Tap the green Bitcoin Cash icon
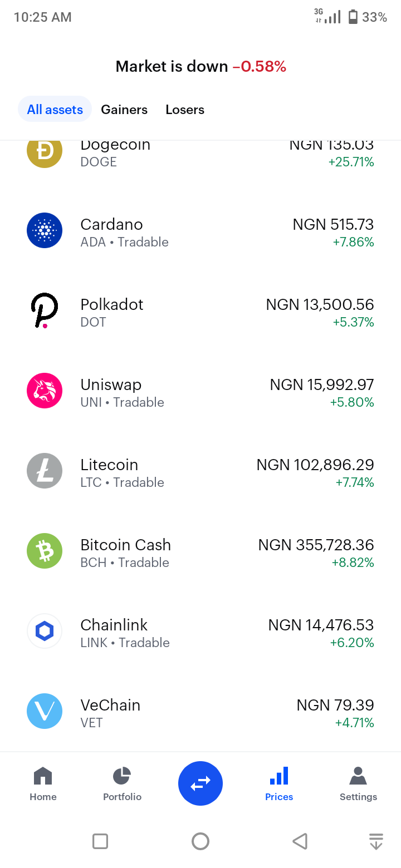 [45, 551]
